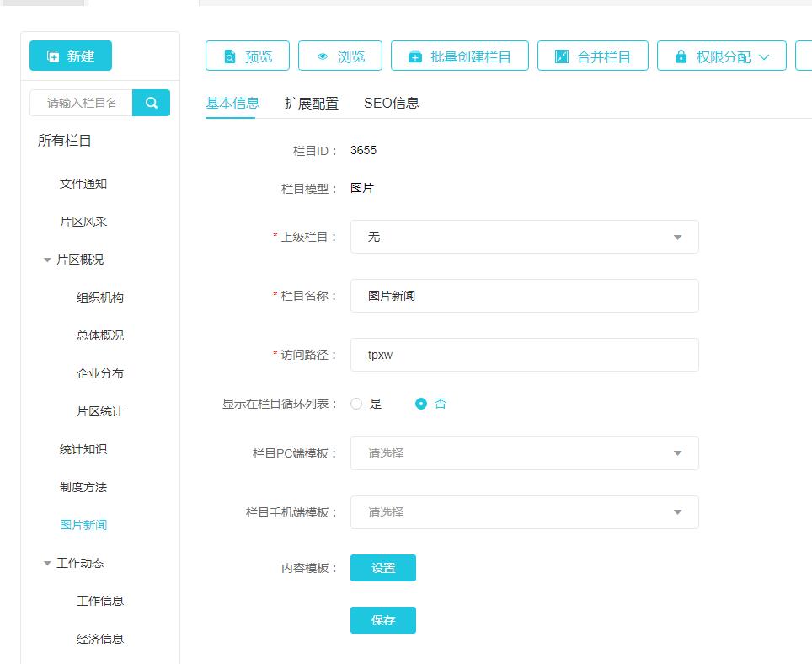The width and height of the screenshot is (812, 664).
Task: Click the 保存 save button
Action: pos(382,620)
